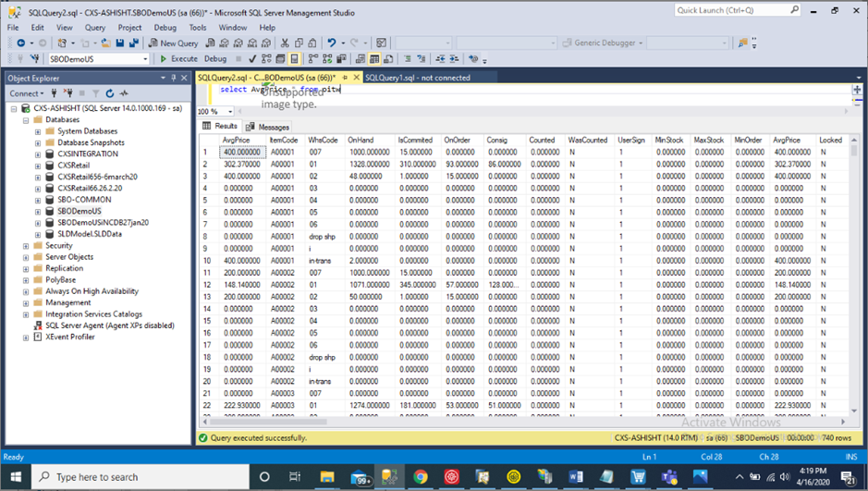Screen dimensions: 868x491
Task: Click the AvgPrice cell 400.000000 in row 1
Action: click(242, 153)
